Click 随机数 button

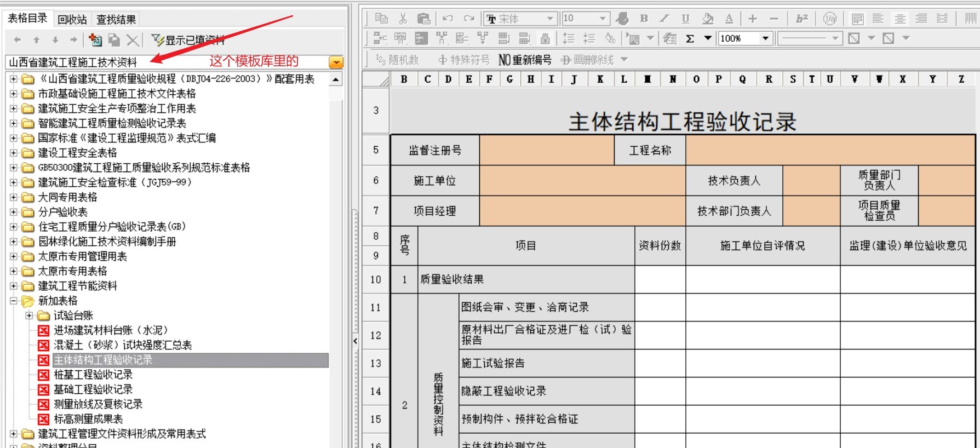pos(398,60)
